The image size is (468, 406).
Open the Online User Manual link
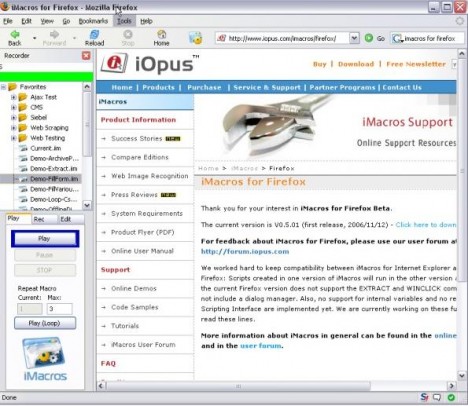click(x=142, y=251)
